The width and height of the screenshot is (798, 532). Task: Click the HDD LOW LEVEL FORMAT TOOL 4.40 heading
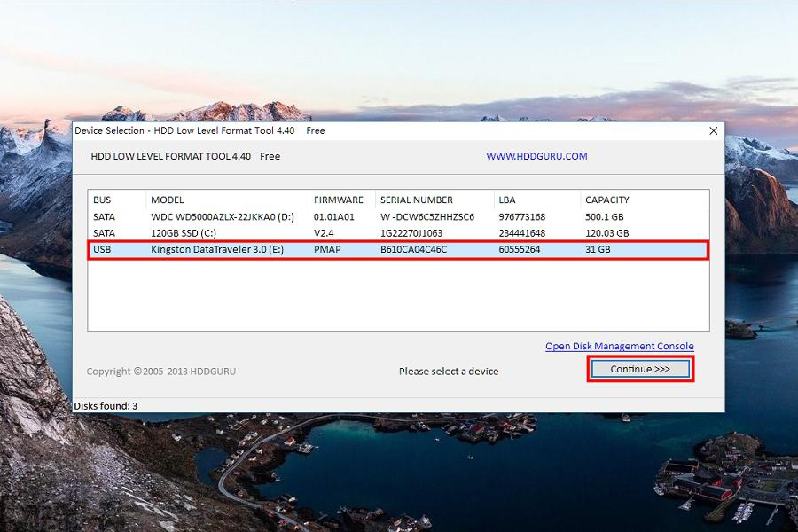click(x=170, y=156)
